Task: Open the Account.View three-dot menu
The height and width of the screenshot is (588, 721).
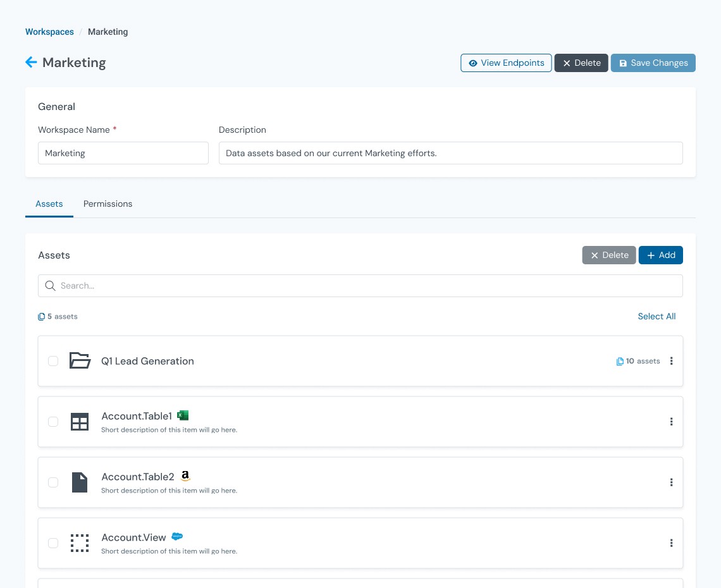Action: click(x=671, y=543)
